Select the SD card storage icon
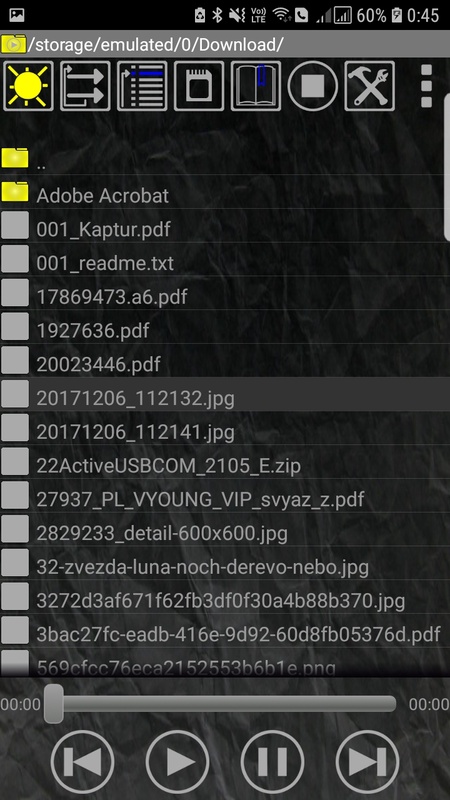Viewport: 450px width, 800px height. tap(199, 86)
